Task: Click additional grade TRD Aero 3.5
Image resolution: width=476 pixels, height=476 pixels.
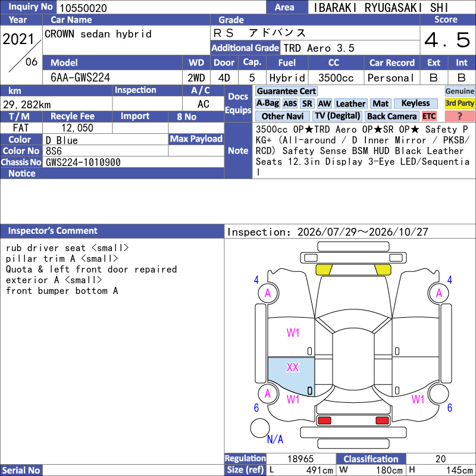Action: point(319,48)
